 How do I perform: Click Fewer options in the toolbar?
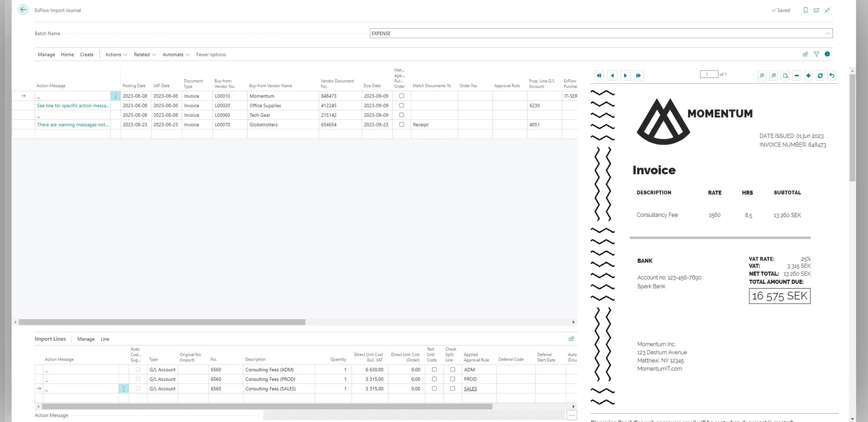[211, 54]
